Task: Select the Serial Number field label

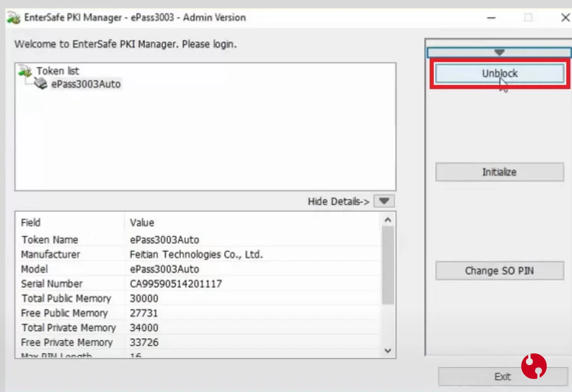Action: pos(52,284)
